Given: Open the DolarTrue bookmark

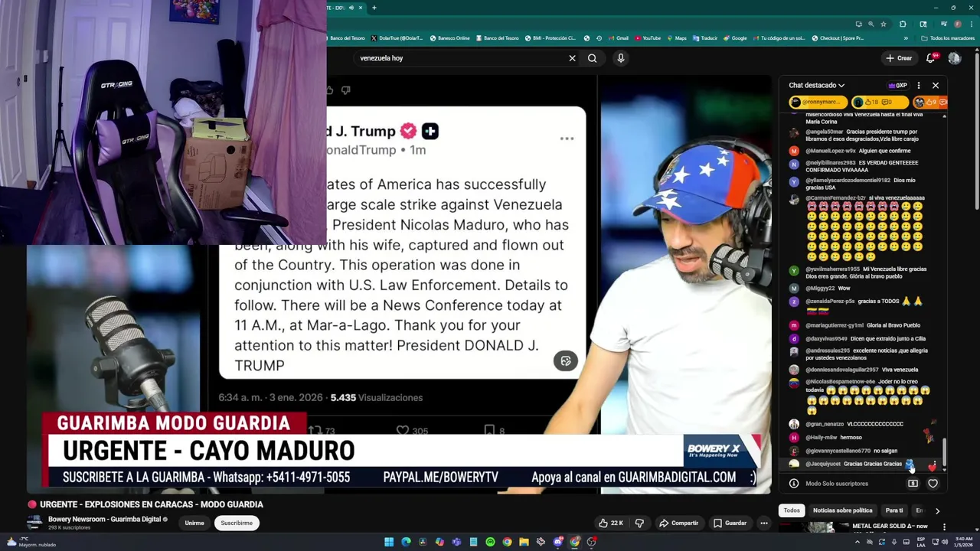Looking at the screenshot, I should click(397, 38).
